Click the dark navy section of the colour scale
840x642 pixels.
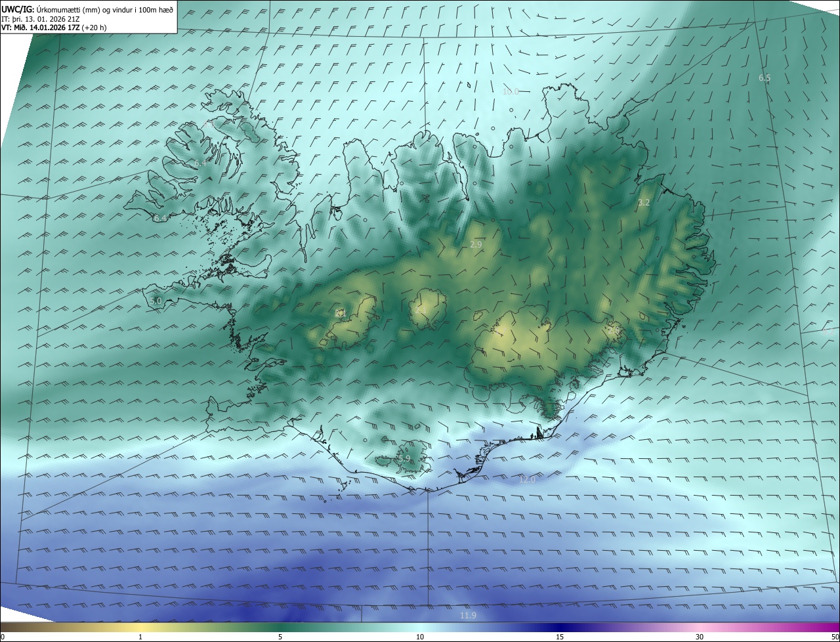tap(561, 627)
